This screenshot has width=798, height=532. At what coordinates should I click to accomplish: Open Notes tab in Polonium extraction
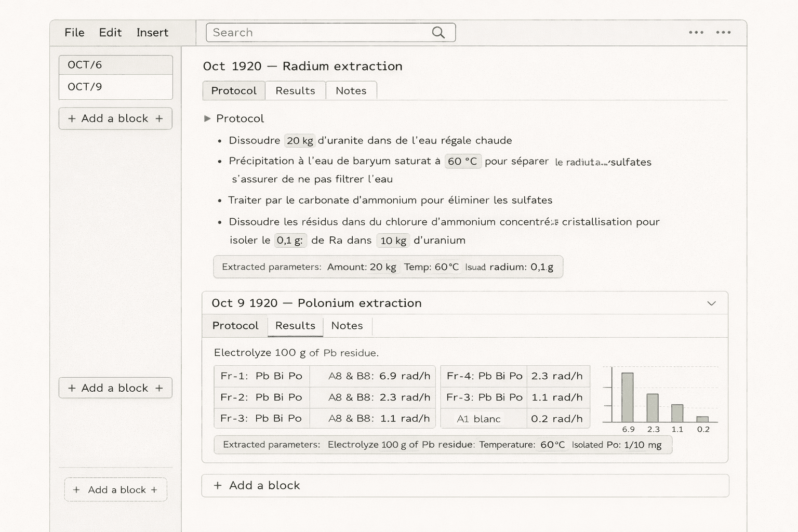pos(347,326)
